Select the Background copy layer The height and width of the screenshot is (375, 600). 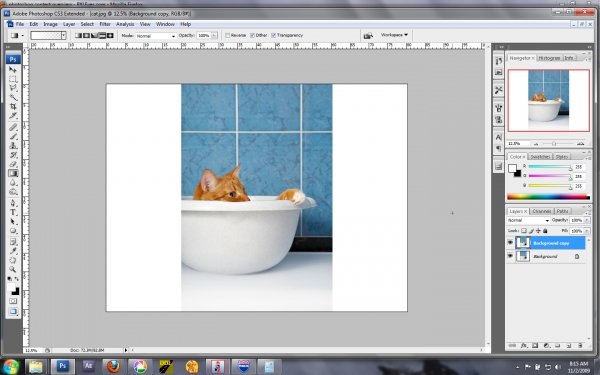pyautogui.click(x=550, y=243)
